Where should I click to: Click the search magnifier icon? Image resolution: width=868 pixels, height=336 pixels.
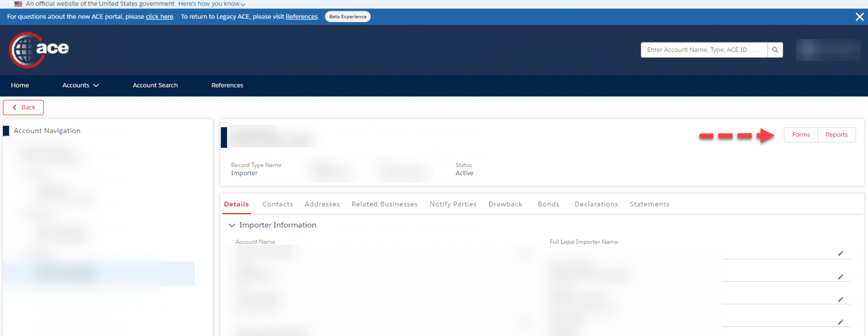(x=775, y=50)
